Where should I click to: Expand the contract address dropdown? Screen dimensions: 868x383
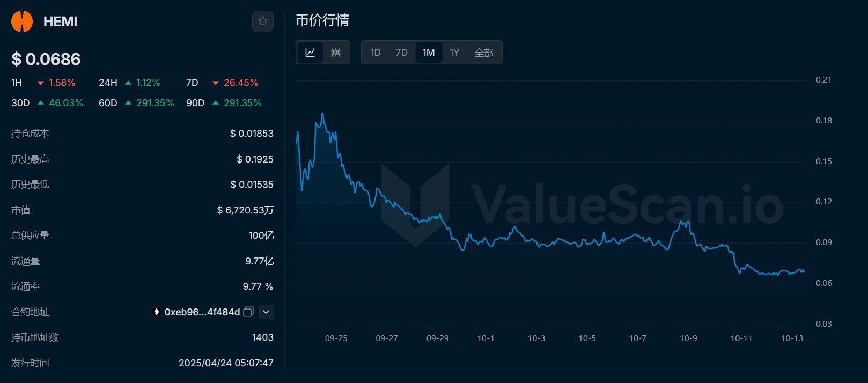click(266, 312)
